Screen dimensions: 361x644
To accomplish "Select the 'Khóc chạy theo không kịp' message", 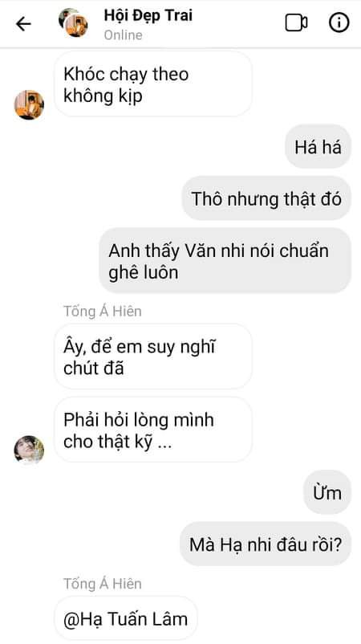I will click(152, 84).
